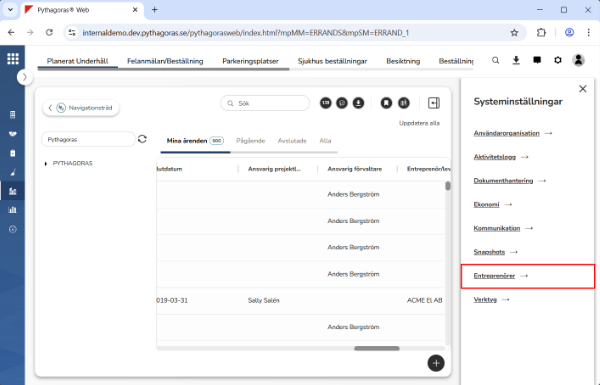This screenshot has width=600, height=385.
Task: Select the Pågående tab
Action: 251,141
